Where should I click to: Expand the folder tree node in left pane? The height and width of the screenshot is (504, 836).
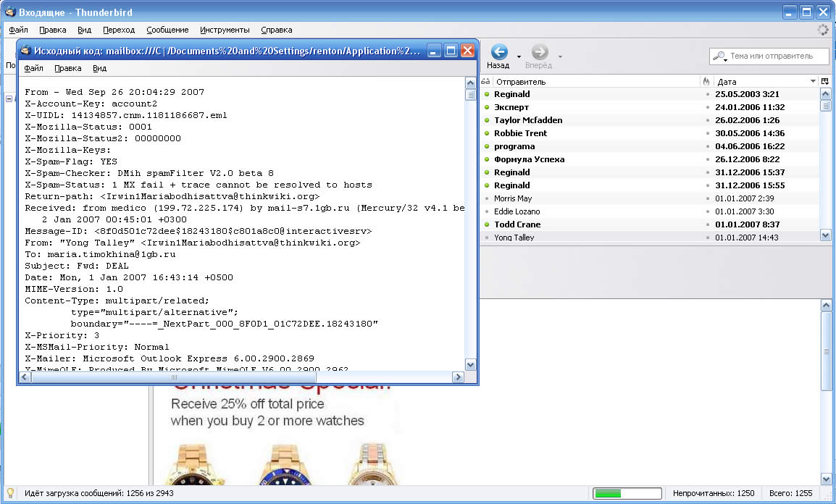click(9, 98)
